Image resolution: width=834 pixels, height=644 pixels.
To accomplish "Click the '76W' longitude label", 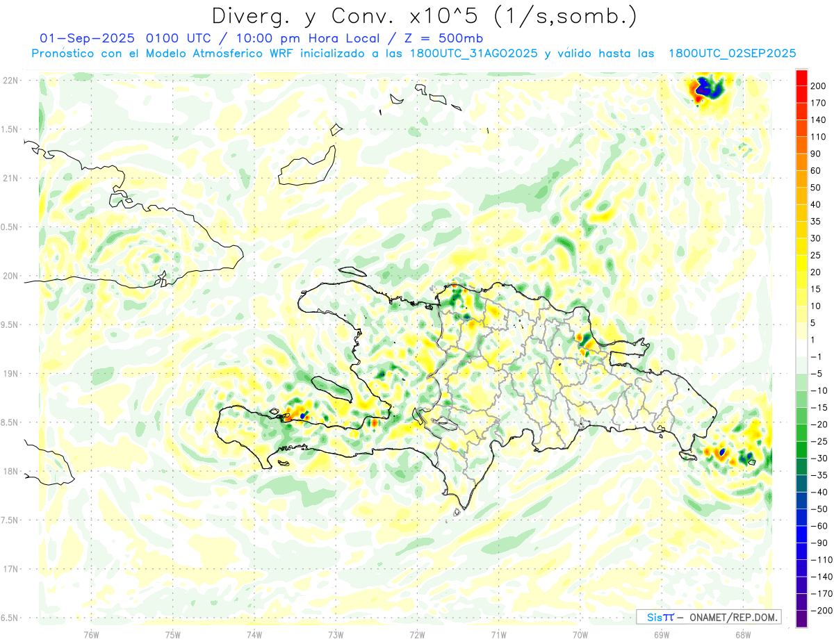I will [91, 635].
